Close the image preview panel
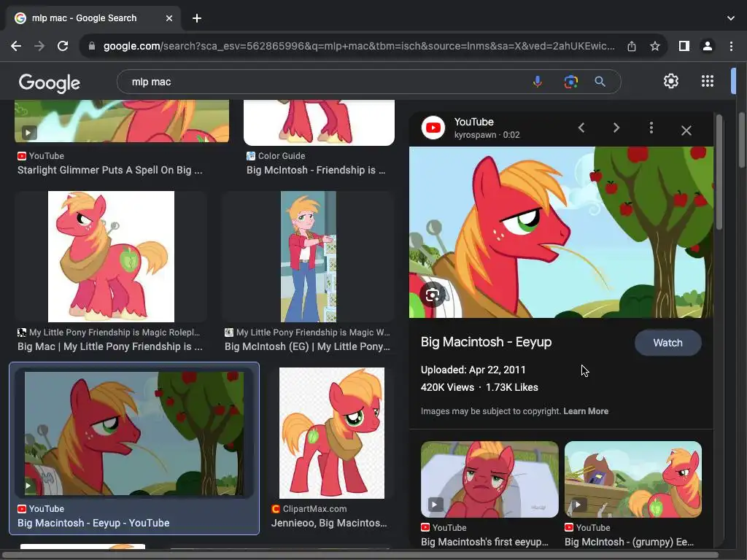 pos(686,130)
